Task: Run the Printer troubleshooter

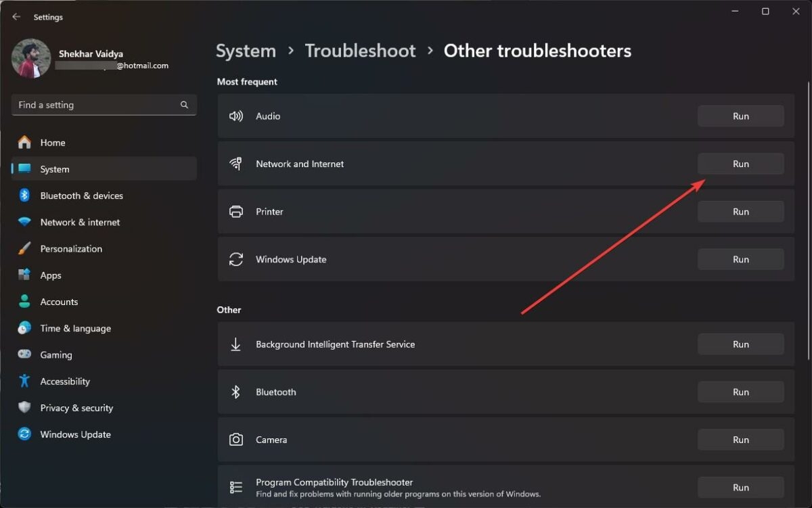Action: click(740, 212)
